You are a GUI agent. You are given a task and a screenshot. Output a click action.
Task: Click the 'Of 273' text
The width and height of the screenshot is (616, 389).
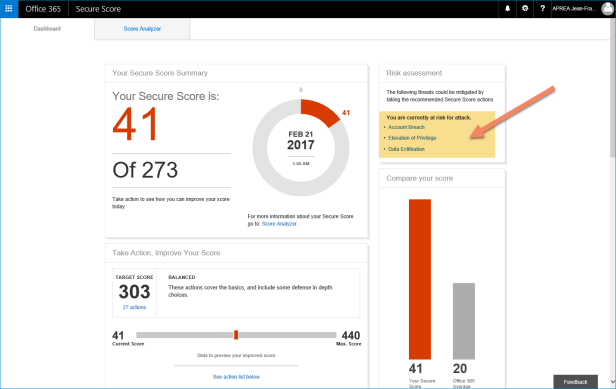145,170
